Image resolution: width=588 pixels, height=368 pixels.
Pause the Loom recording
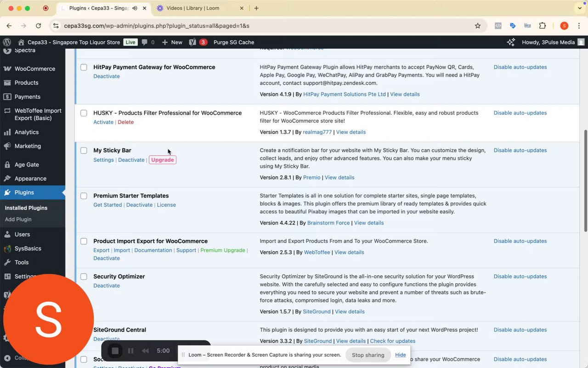point(130,351)
